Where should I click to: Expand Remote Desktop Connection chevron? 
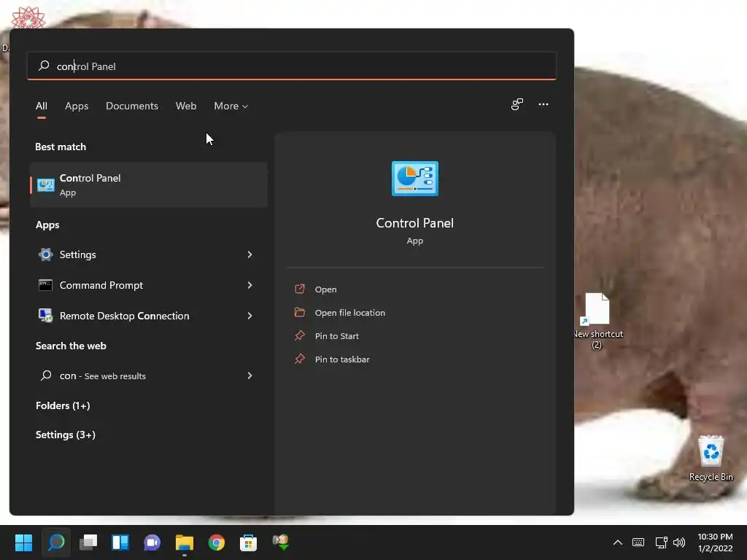click(249, 316)
